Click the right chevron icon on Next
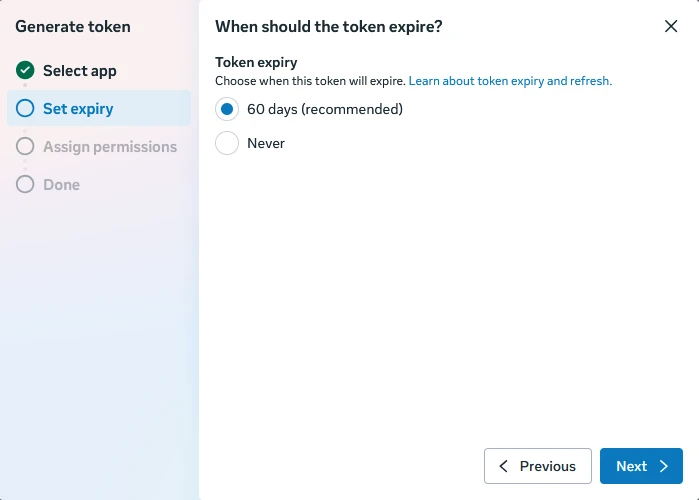This screenshot has width=699, height=500. tap(664, 466)
